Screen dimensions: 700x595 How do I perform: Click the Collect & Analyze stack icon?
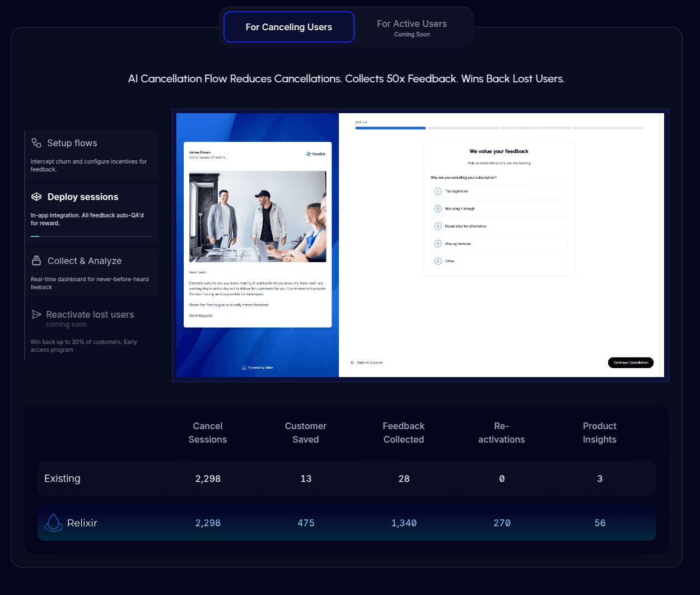[36, 261]
